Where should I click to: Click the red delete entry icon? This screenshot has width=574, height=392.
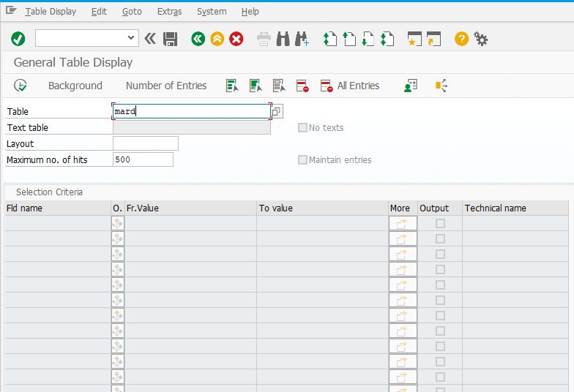tap(302, 86)
